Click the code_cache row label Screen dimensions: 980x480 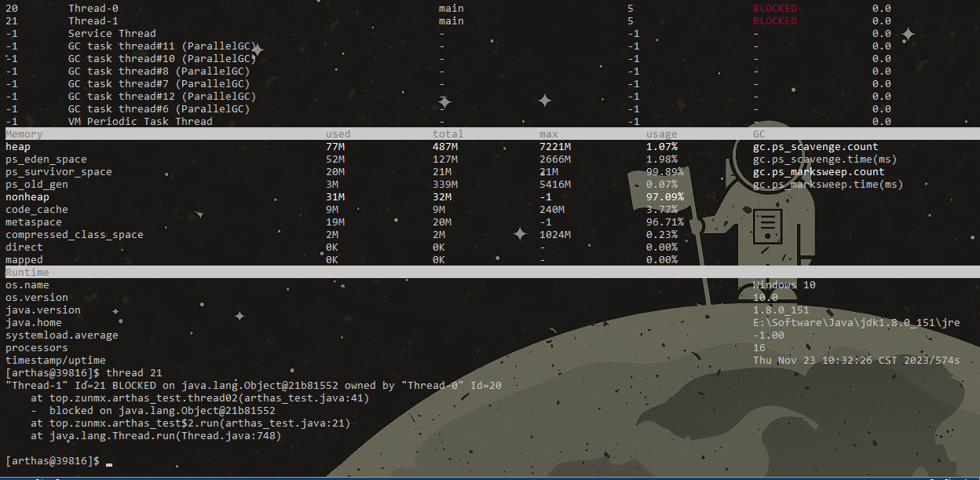37,210
